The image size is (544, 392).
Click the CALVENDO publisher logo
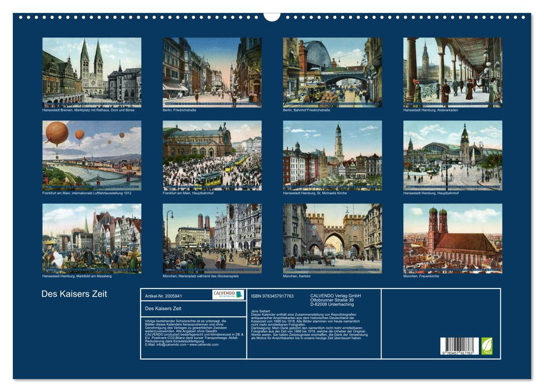[225, 295]
